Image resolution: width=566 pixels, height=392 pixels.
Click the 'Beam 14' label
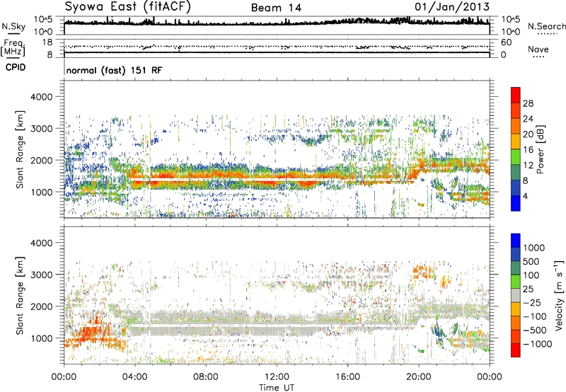click(x=276, y=8)
